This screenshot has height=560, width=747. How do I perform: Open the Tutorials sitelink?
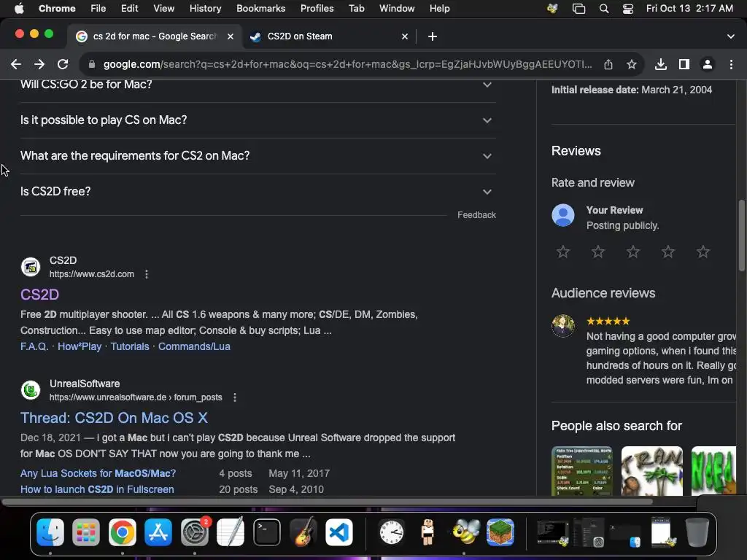pyautogui.click(x=130, y=346)
